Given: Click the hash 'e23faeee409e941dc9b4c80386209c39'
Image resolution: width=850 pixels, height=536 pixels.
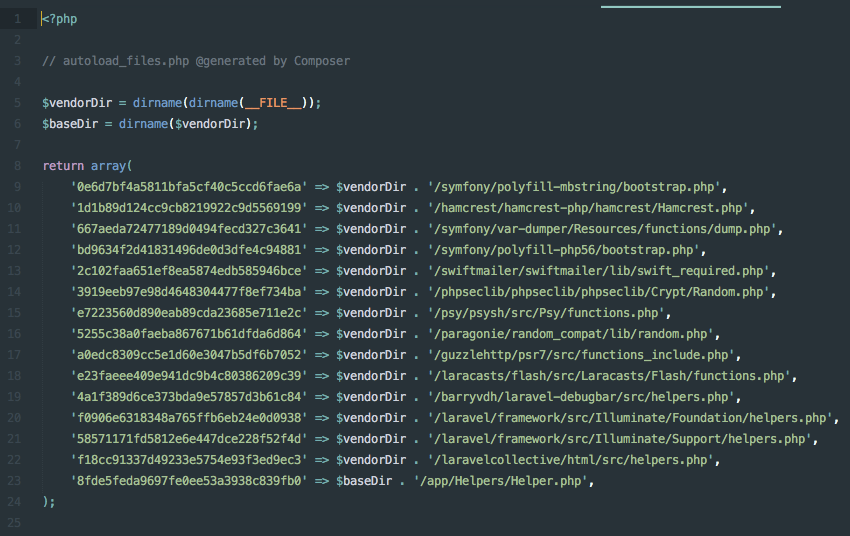Looking at the screenshot, I should tap(189, 376).
